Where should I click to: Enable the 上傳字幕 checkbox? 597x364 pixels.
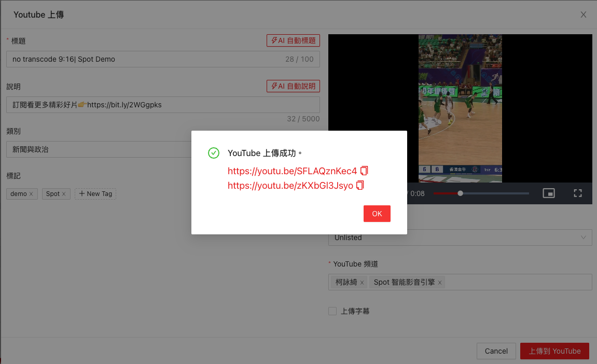tap(332, 311)
